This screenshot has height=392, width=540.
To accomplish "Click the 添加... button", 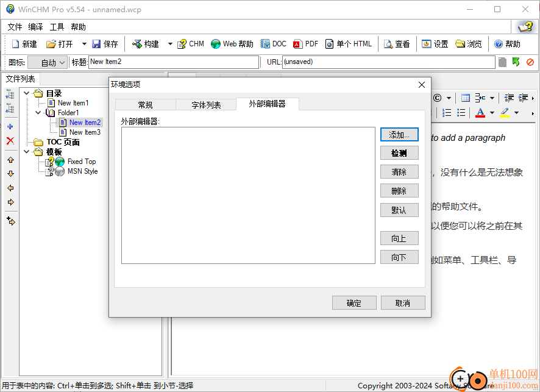I will 399,134.
